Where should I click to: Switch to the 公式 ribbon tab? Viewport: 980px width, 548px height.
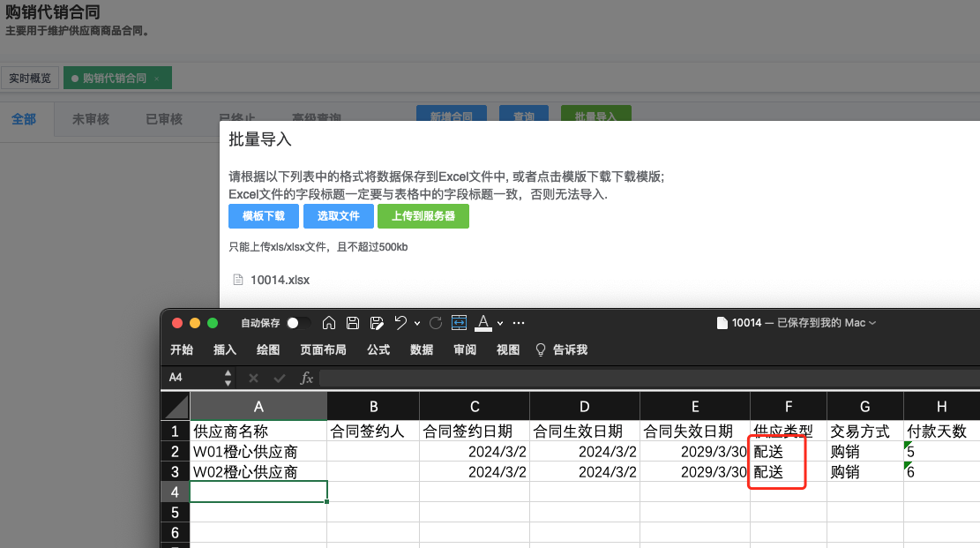pos(378,350)
